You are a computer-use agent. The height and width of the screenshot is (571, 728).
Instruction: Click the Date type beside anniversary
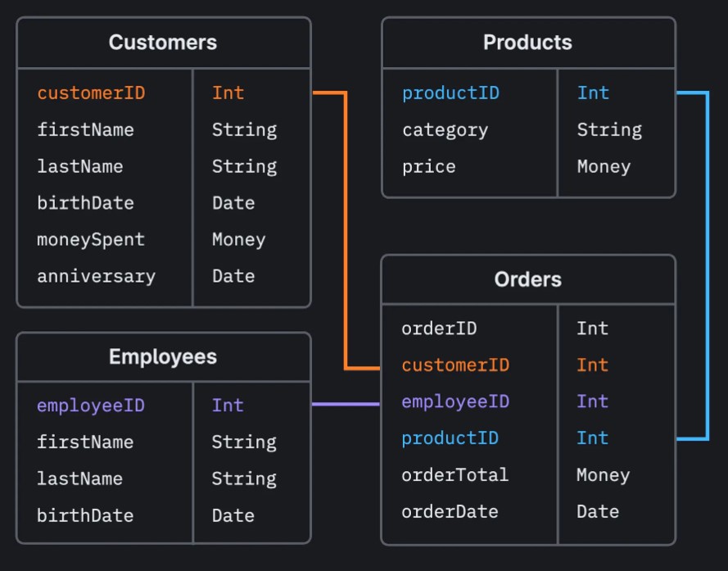233,277
